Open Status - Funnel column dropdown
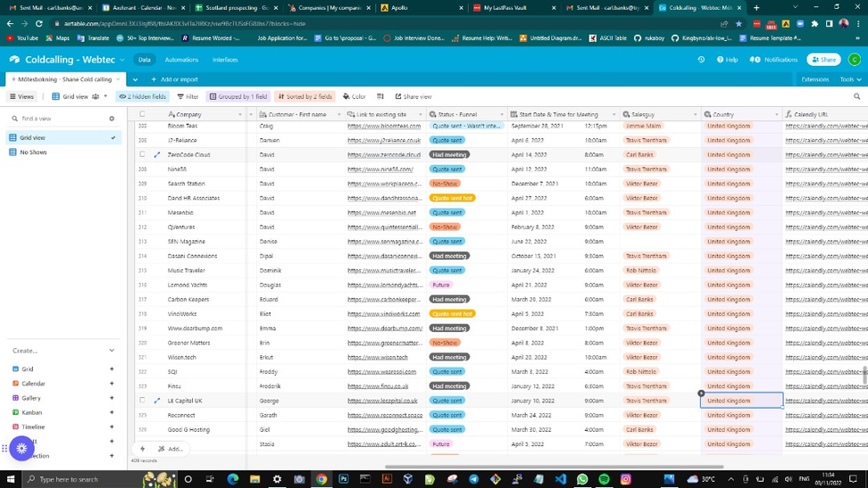 point(502,114)
